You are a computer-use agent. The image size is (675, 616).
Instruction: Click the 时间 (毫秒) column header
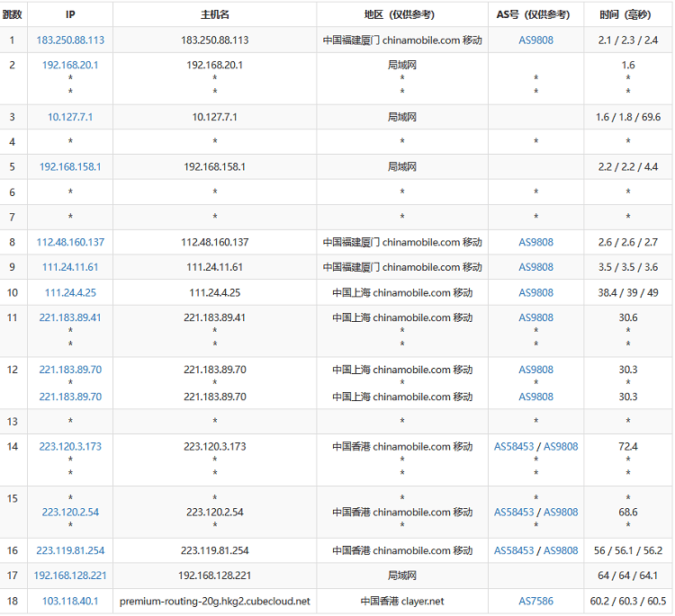[x=625, y=14]
